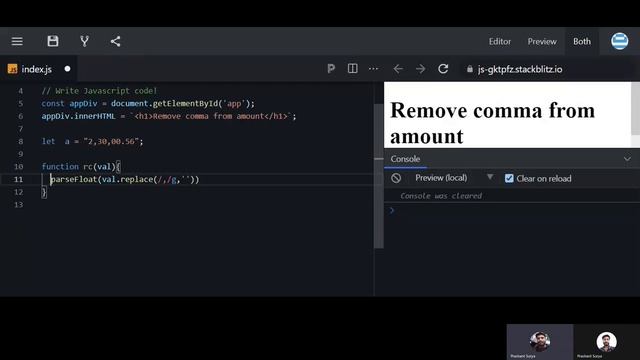Image resolution: width=640 pixels, height=360 pixels.
Task: Go back in the preview browser
Action: tap(398, 69)
